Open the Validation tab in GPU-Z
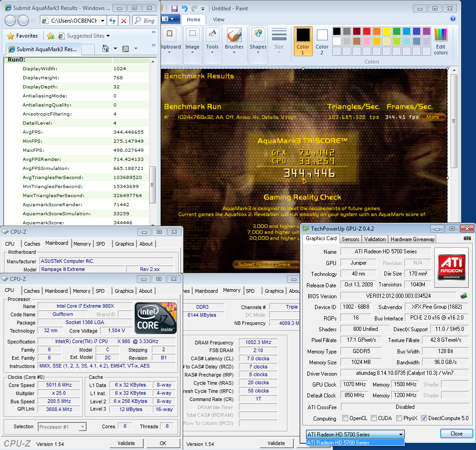 (x=374, y=239)
